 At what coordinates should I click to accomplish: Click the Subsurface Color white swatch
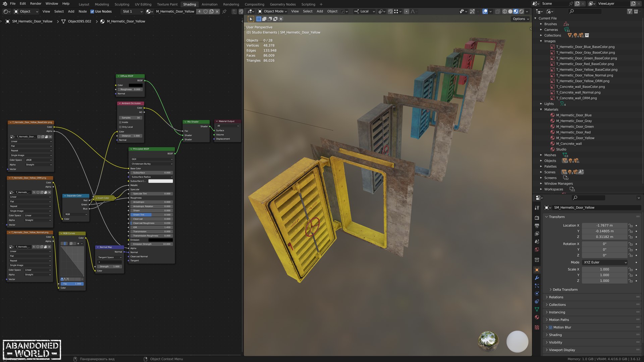[x=161, y=181]
